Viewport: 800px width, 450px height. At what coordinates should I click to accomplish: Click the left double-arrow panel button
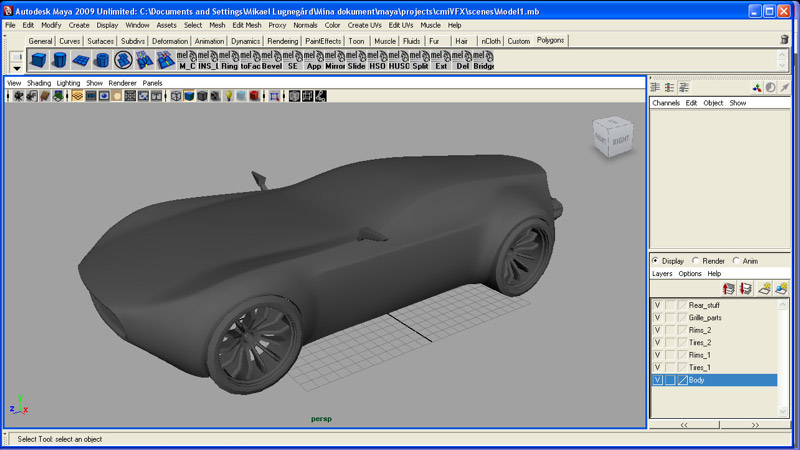[x=684, y=424]
